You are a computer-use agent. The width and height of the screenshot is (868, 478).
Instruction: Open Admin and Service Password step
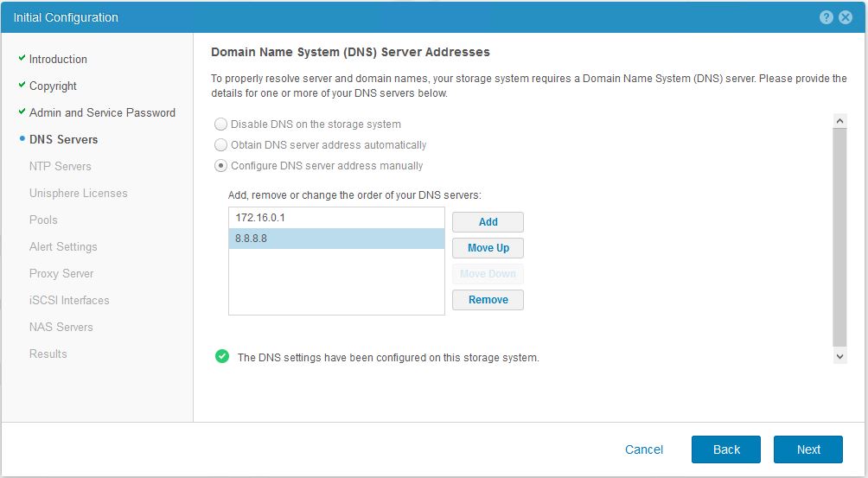[102, 113]
